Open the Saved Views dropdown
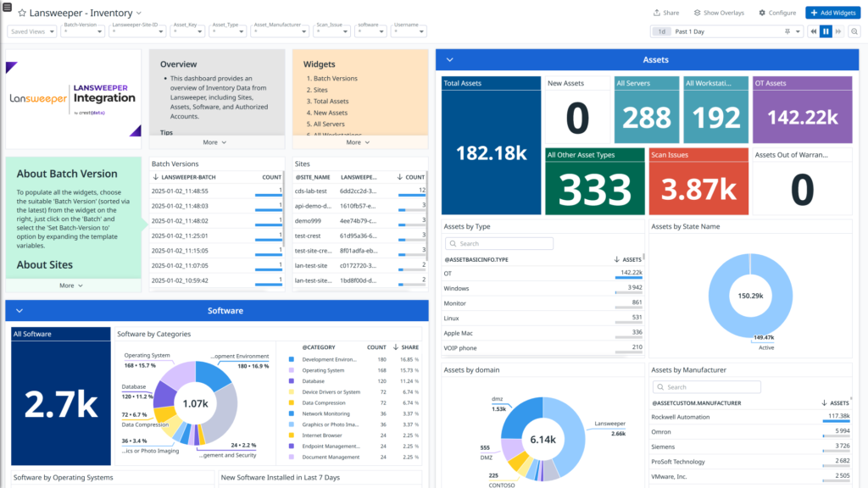The height and width of the screenshot is (488, 868). (32, 31)
